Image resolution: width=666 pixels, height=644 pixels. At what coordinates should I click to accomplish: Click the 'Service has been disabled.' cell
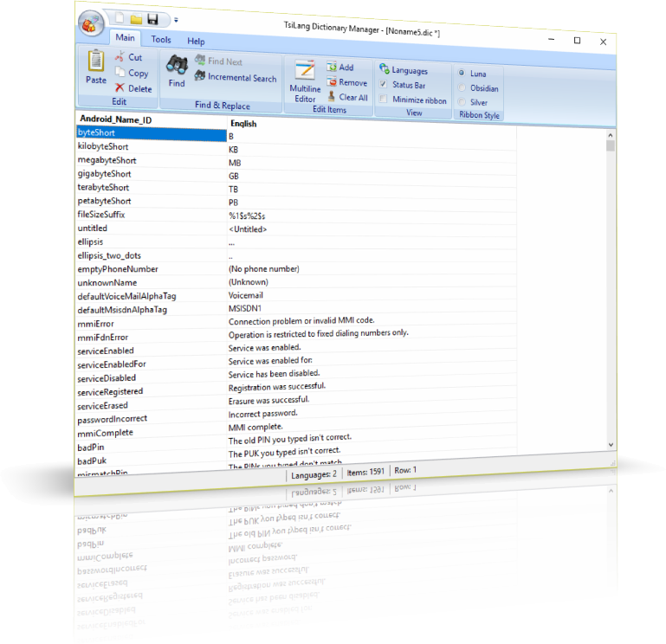point(372,374)
